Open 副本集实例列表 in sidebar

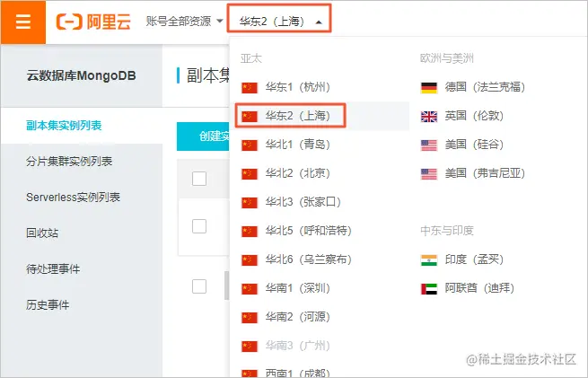point(64,125)
